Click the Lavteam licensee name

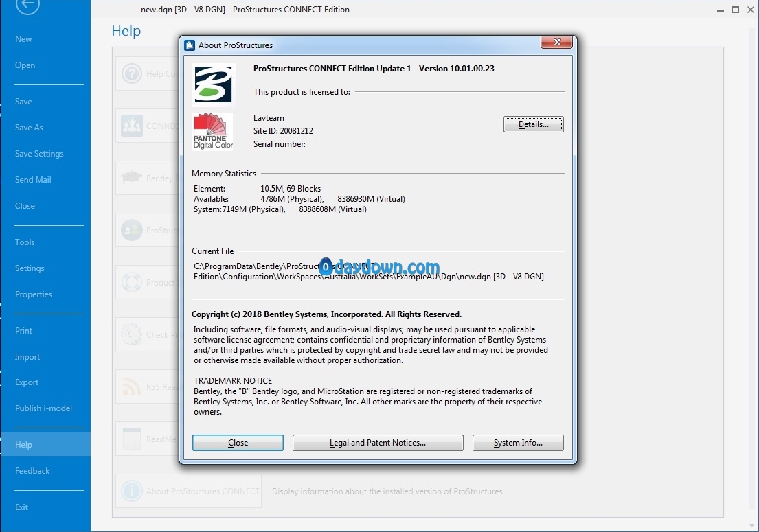(269, 118)
